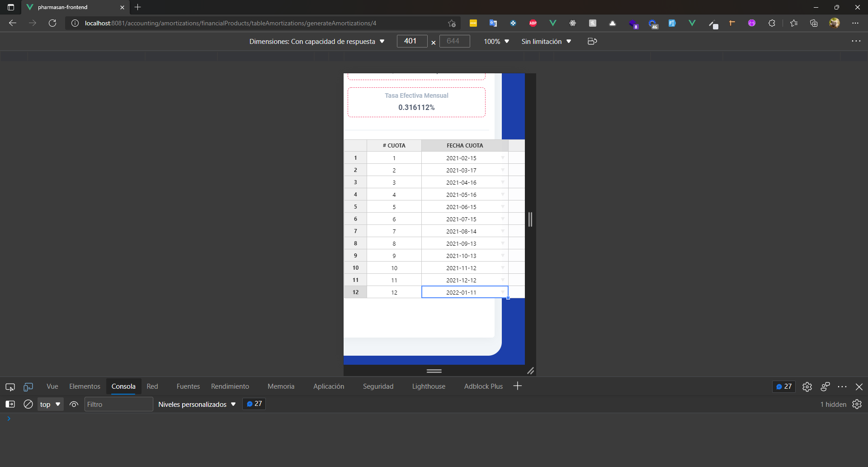Open the Fuentes tab

tap(188, 386)
